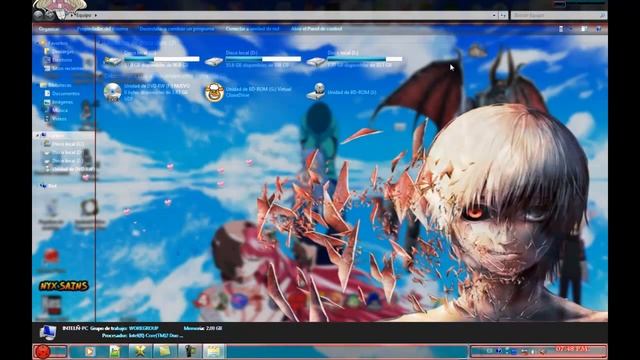
Task: Click the change view icon in toolbar
Action: click(x=561, y=29)
